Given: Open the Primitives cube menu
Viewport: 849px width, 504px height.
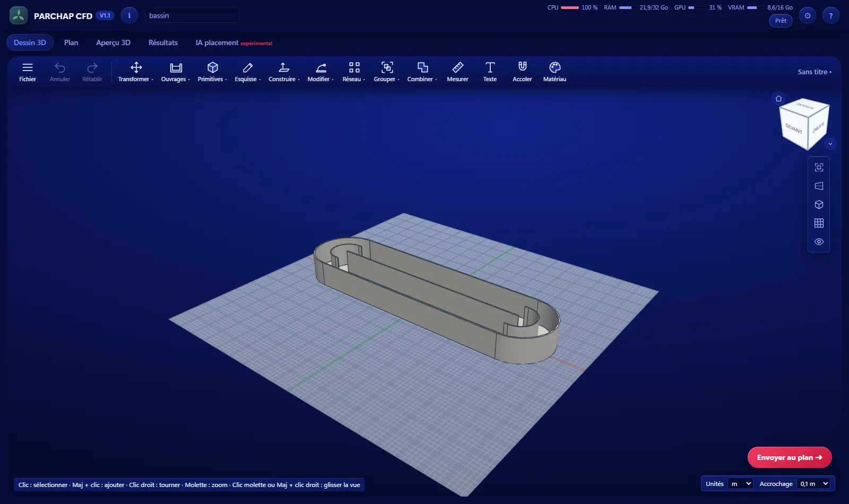Looking at the screenshot, I should (x=212, y=72).
